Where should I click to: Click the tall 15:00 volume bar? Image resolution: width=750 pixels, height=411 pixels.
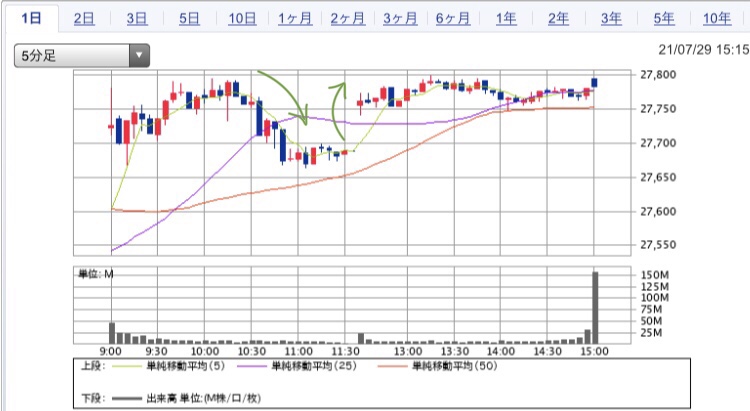(596, 308)
